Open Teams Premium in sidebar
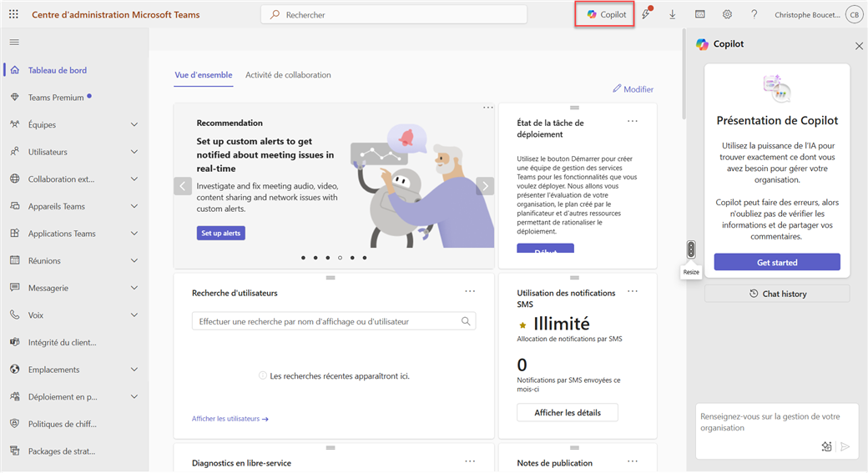The width and height of the screenshot is (868, 473). point(56,98)
